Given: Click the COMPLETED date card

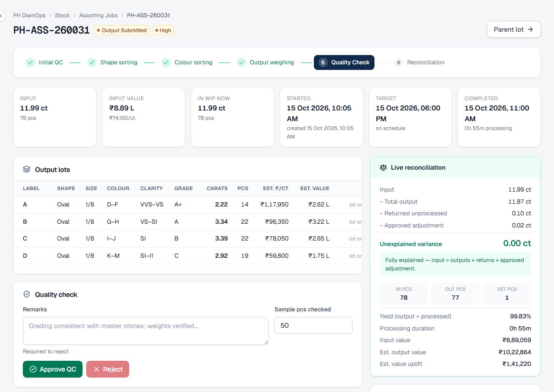Looking at the screenshot, I should pos(499,117).
